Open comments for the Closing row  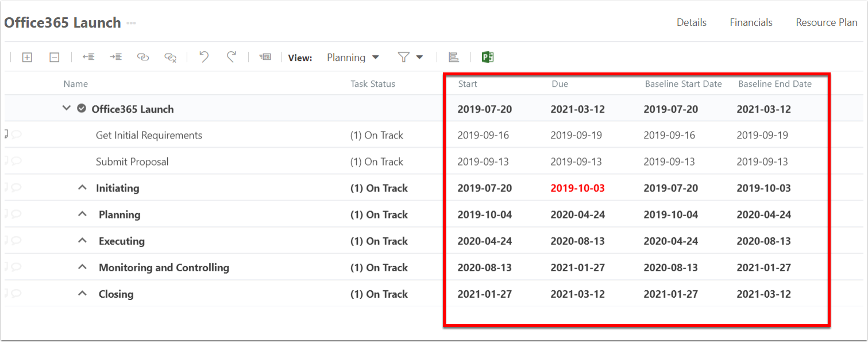(17, 293)
